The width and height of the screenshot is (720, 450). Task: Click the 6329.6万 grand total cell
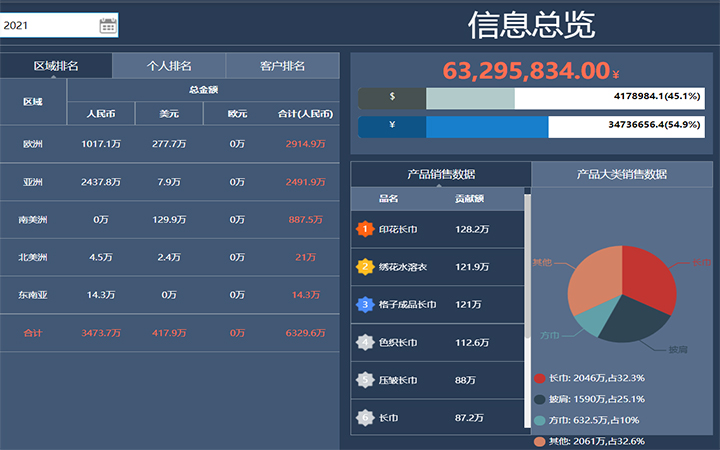coord(305,333)
